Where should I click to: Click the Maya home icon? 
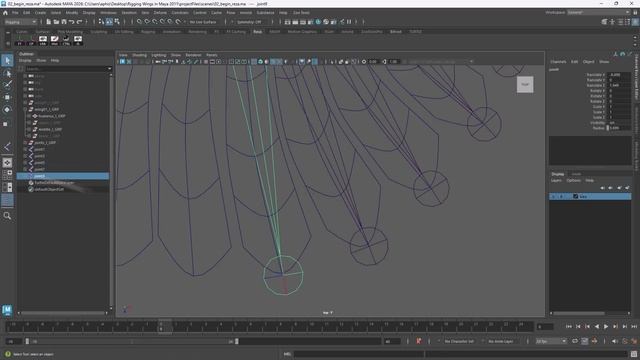(x=5, y=13)
